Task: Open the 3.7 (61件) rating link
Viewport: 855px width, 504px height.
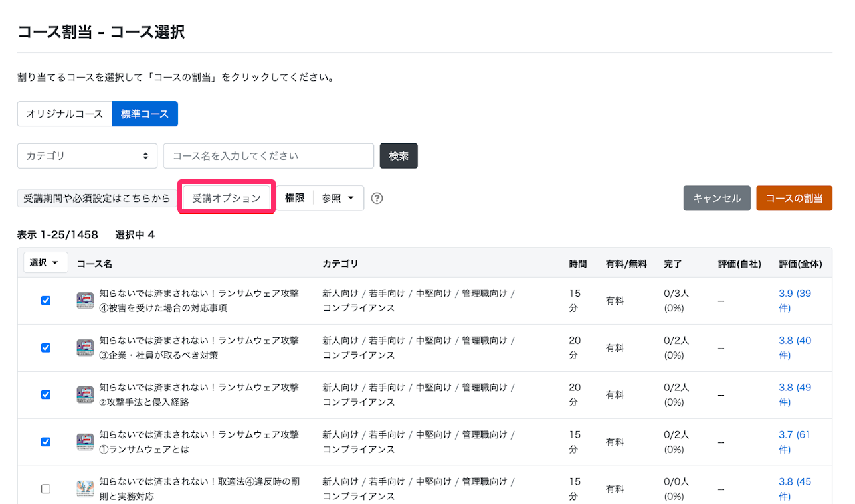Action: point(795,442)
